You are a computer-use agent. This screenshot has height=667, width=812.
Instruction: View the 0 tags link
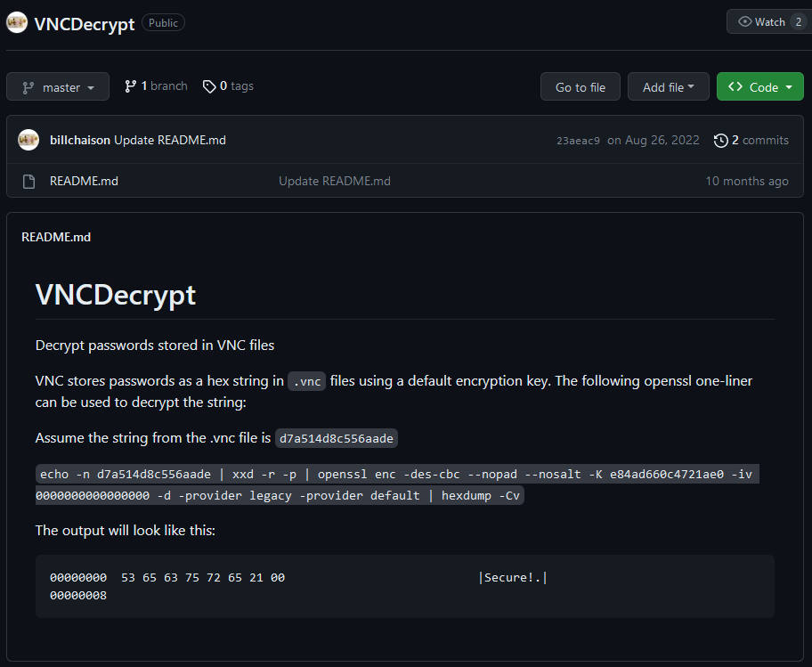click(228, 86)
